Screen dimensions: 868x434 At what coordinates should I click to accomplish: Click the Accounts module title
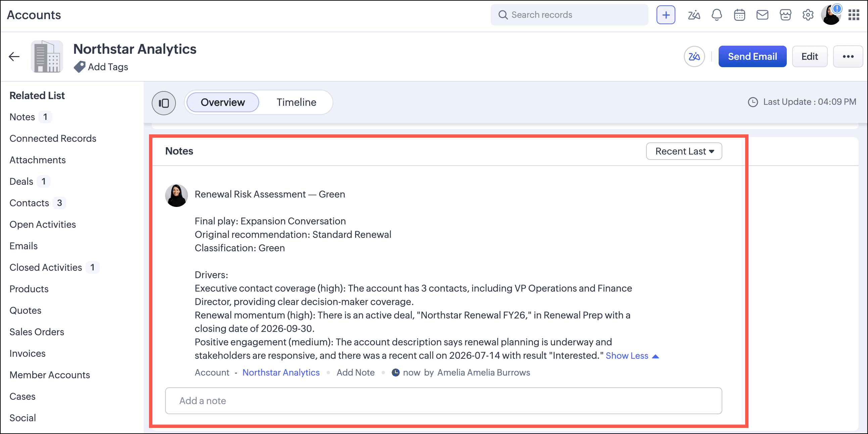[34, 15]
